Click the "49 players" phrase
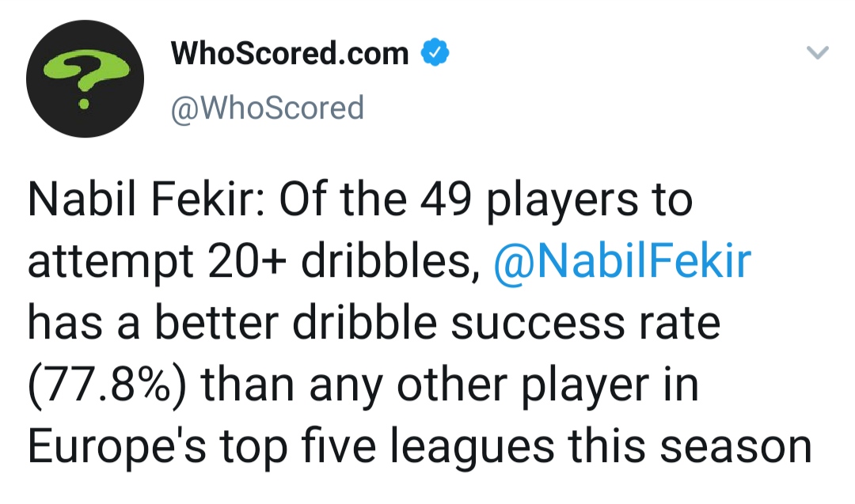Viewport: 855px width, 504px height. point(528,201)
